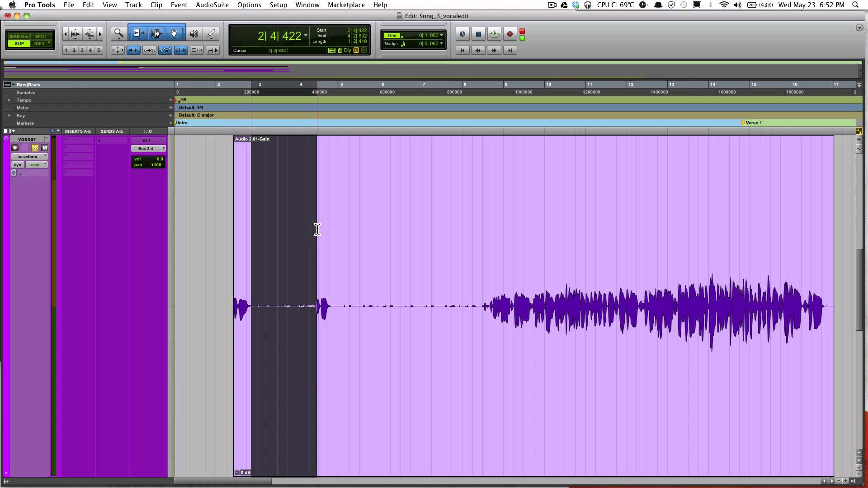Select the Grabber tool

click(174, 33)
